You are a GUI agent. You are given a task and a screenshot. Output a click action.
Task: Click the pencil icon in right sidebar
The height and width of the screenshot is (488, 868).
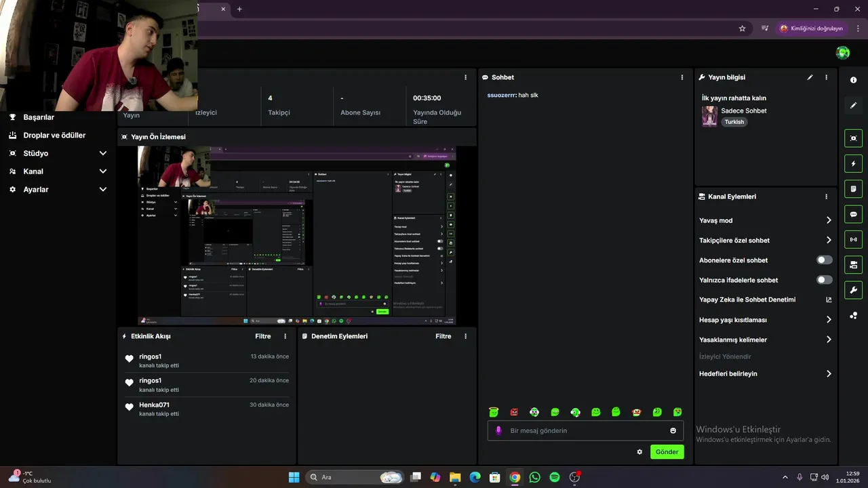853,105
